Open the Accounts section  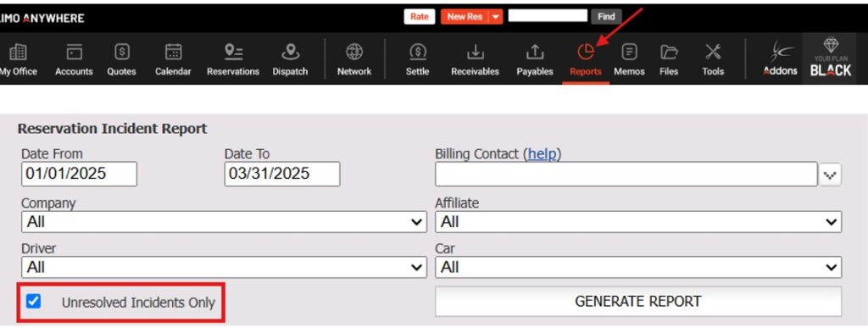coord(74,59)
